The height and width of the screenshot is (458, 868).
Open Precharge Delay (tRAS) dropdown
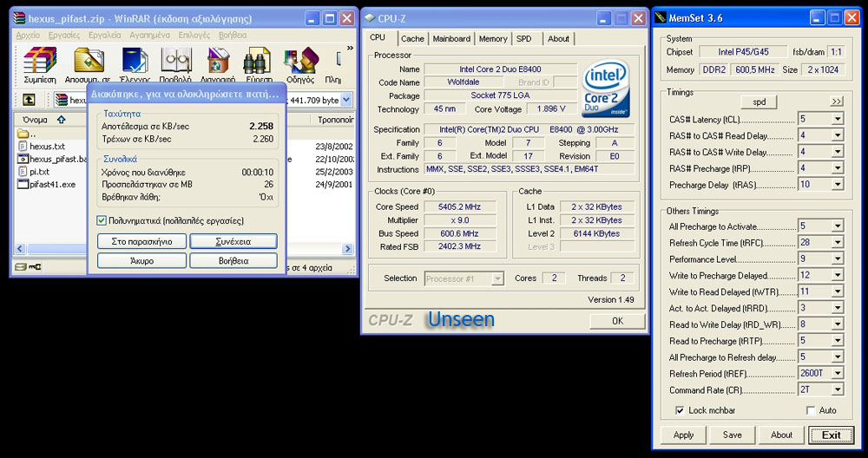838,184
